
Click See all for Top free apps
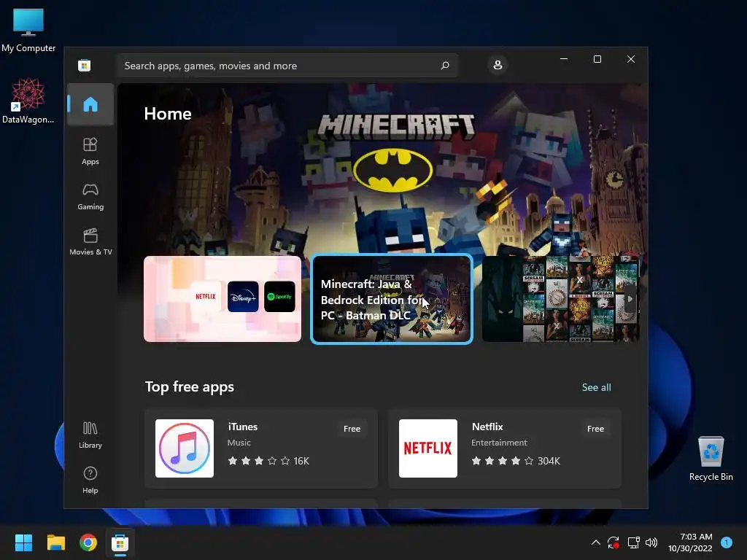pos(596,387)
